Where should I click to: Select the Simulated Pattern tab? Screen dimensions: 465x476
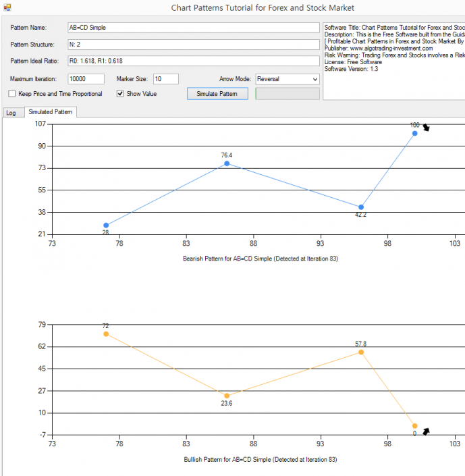(x=51, y=111)
